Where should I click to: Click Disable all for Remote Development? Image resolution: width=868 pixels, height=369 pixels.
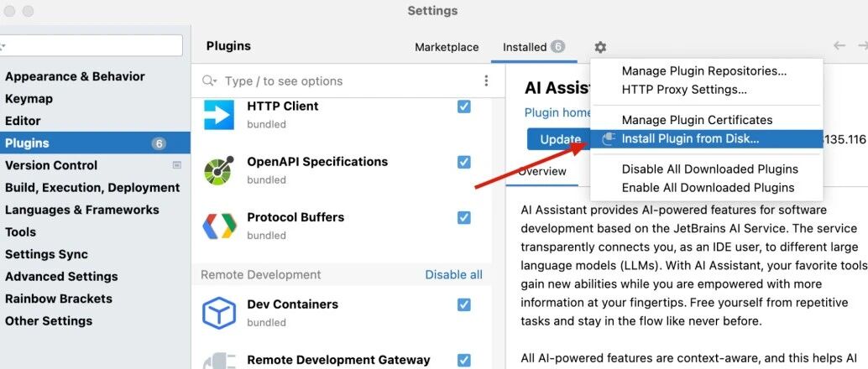click(453, 274)
